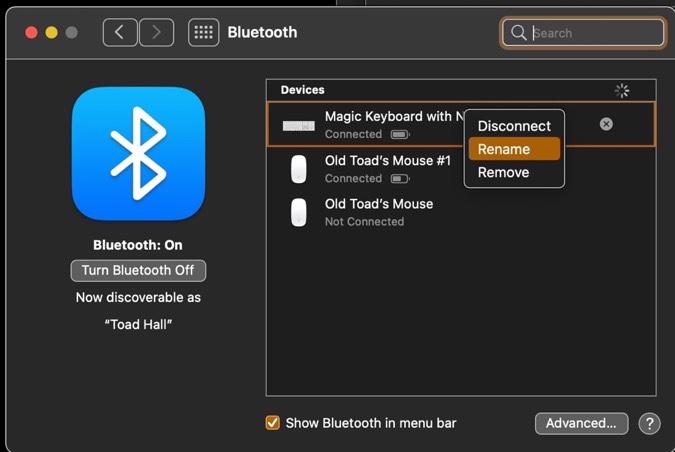Click the Magic Keyboard device icon

(298, 126)
